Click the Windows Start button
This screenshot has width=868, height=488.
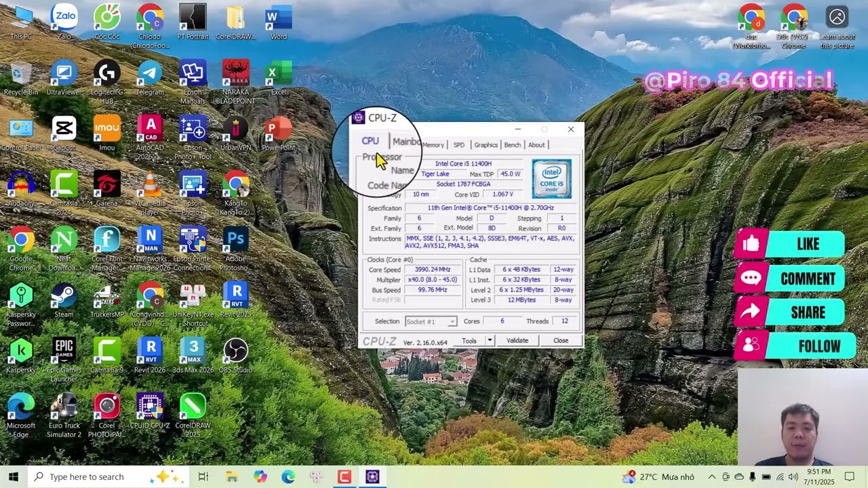coord(14,476)
